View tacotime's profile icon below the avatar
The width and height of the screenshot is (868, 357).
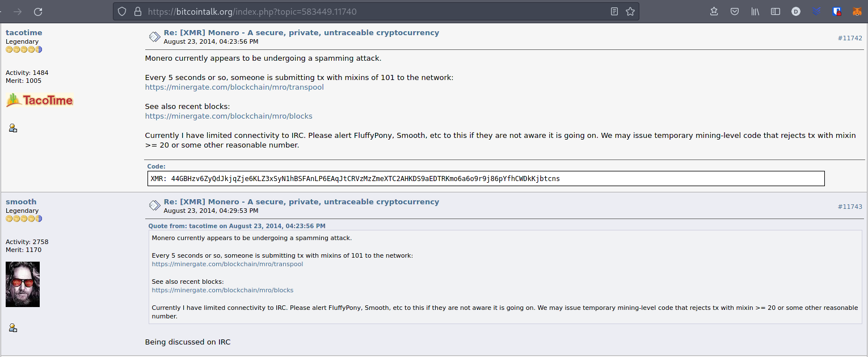pyautogui.click(x=13, y=128)
